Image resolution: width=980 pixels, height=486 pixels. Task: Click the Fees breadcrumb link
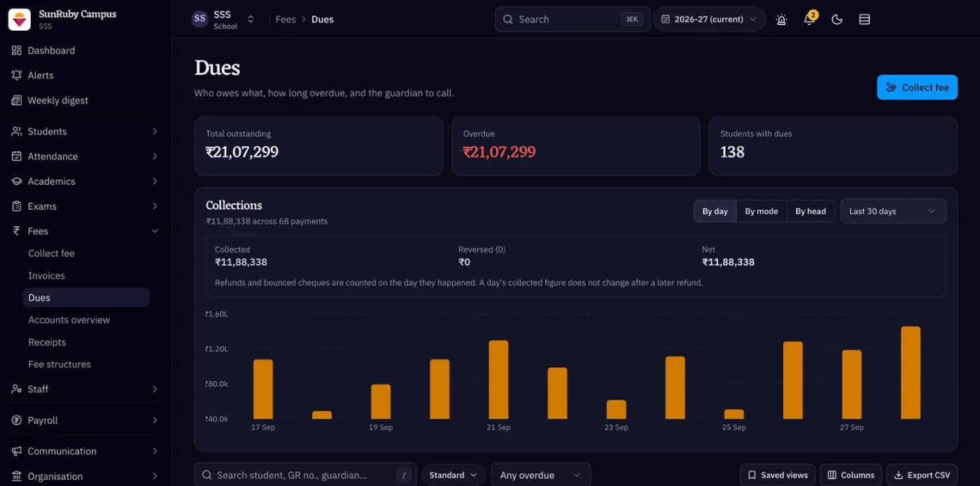tap(286, 20)
